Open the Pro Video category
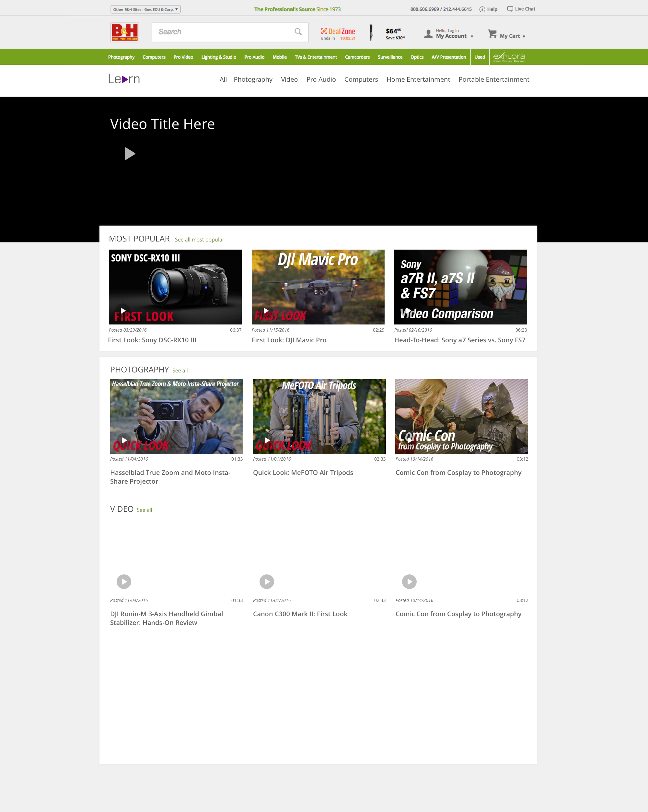 [183, 57]
